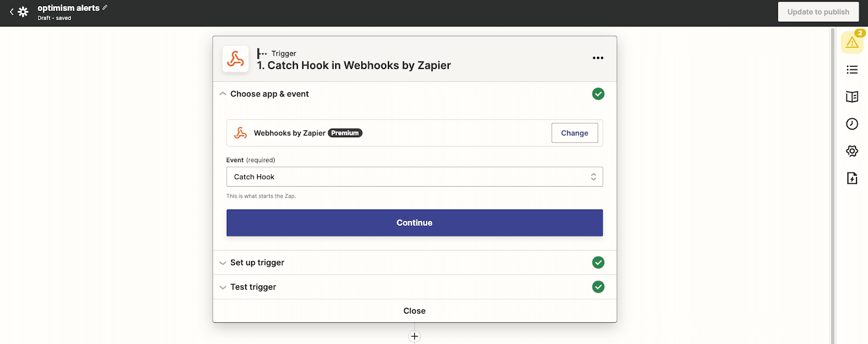Screen dimensions: 868x344
Task: Click the Test trigger green checkmark
Action: click(598, 287)
